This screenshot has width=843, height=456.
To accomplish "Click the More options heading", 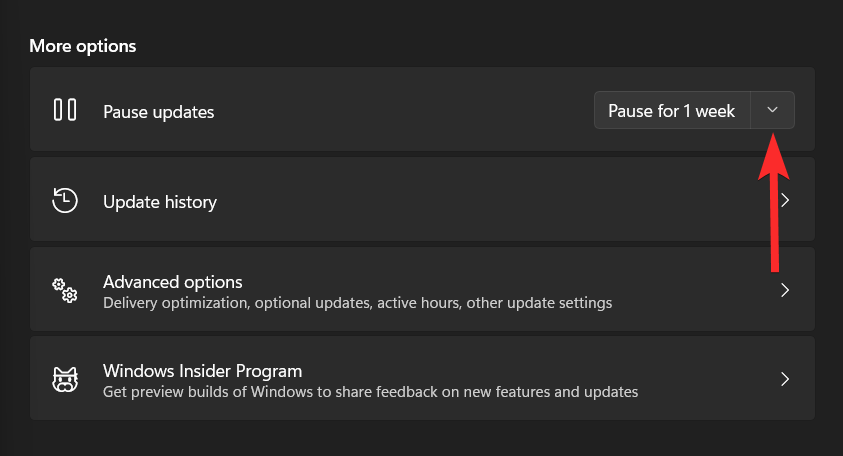I will click(83, 46).
